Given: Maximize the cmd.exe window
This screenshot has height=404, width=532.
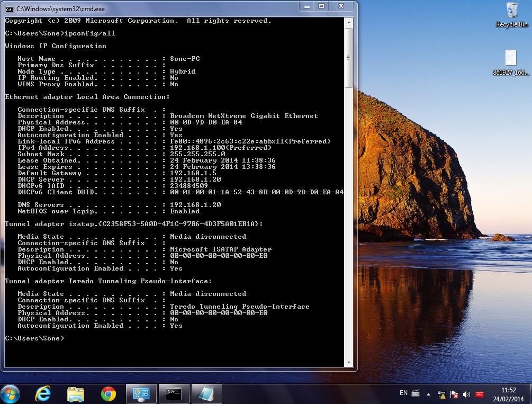Looking at the screenshot, I should click(321, 6).
